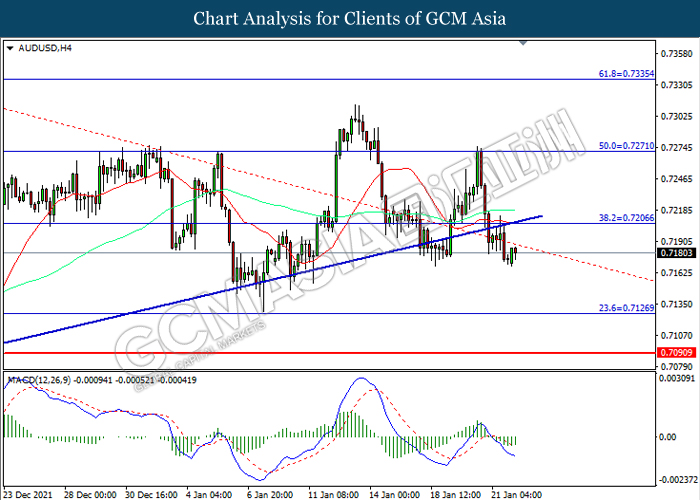Click the 4 Jan 04:00 time label
This screenshot has height=500, width=700.
point(209,495)
